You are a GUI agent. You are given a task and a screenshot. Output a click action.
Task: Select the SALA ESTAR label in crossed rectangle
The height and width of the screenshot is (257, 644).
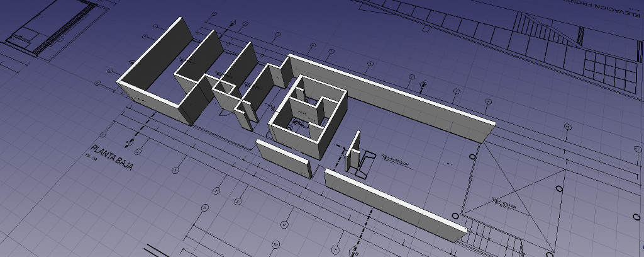[x=504, y=202]
